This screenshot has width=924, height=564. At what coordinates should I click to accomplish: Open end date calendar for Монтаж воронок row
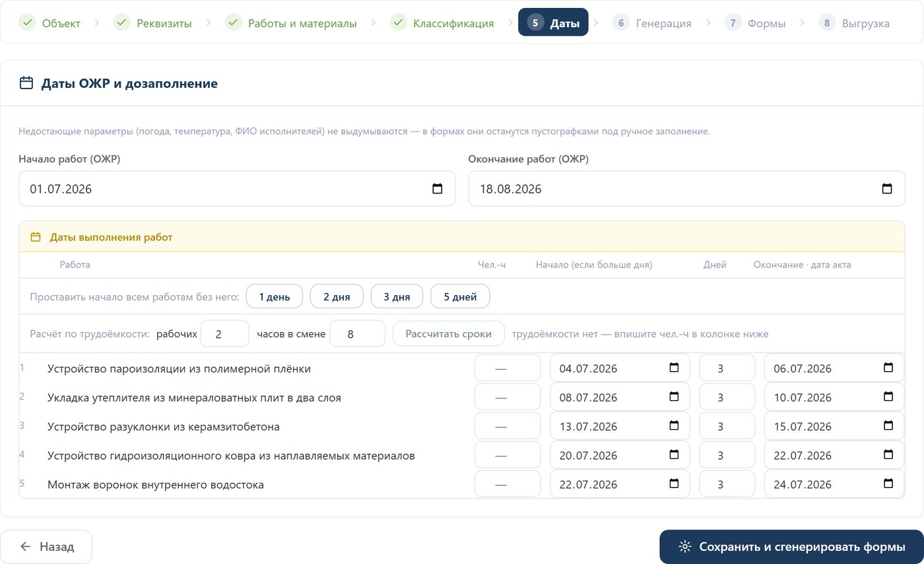[888, 484]
